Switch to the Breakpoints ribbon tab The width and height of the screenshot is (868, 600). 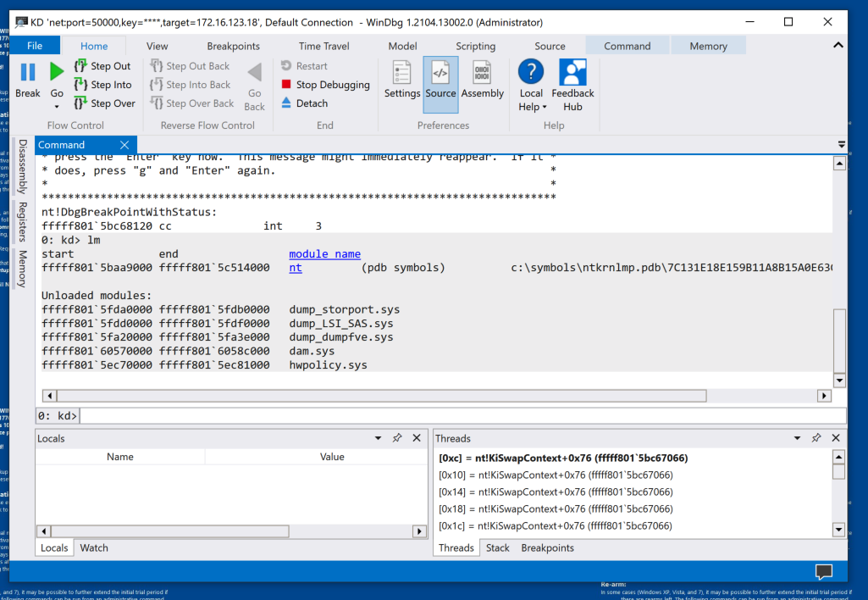click(233, 46)
